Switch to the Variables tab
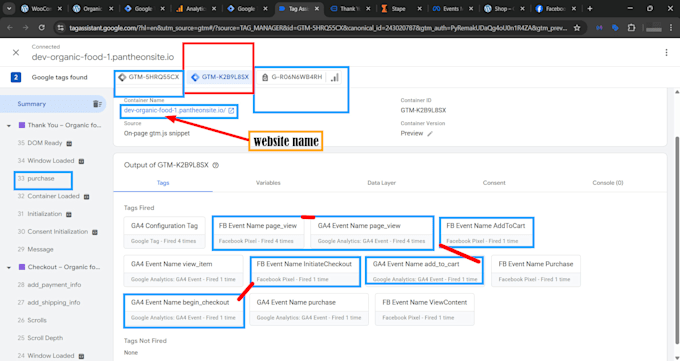680x361 pixels. tap(268, 183)
